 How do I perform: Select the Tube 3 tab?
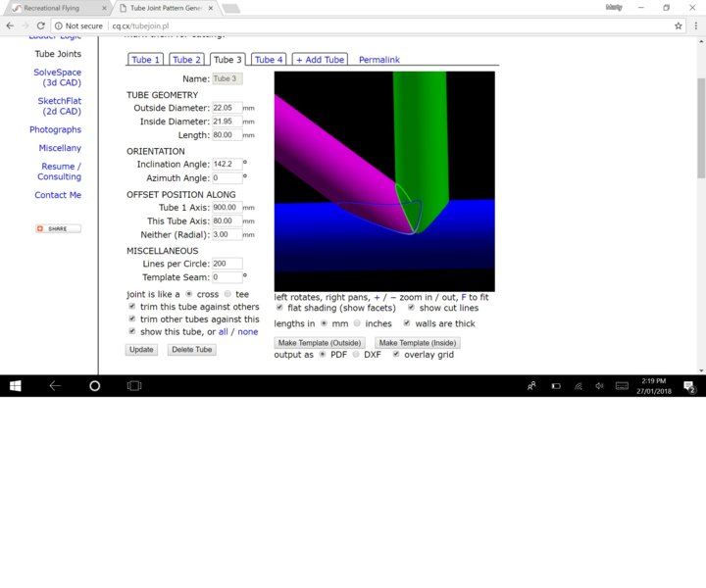coord(227,60)
